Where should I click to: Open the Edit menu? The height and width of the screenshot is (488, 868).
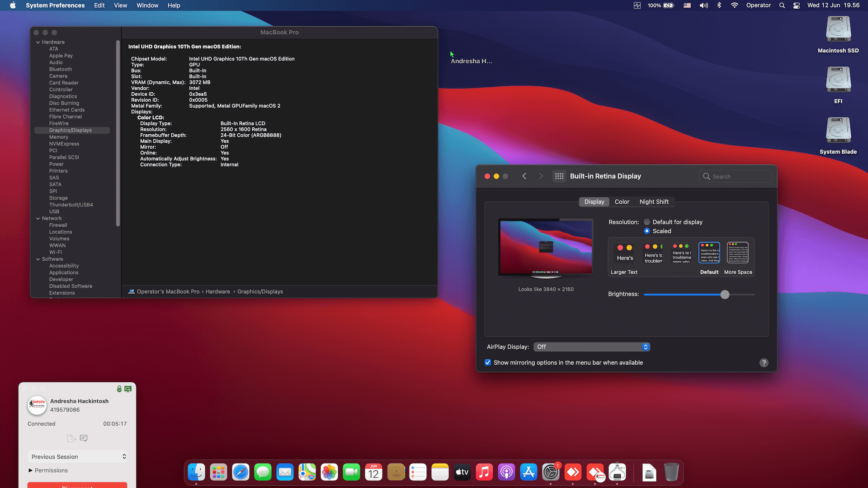[99, 5]
